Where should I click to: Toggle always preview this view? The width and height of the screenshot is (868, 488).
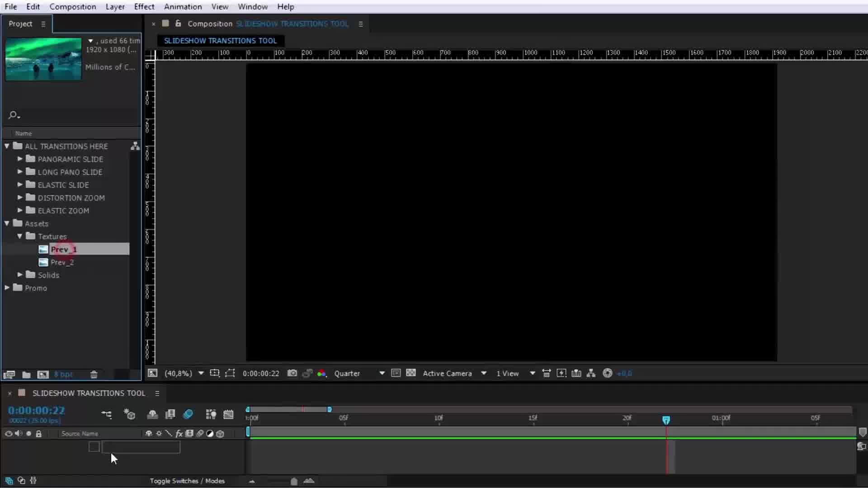point(153,373)
